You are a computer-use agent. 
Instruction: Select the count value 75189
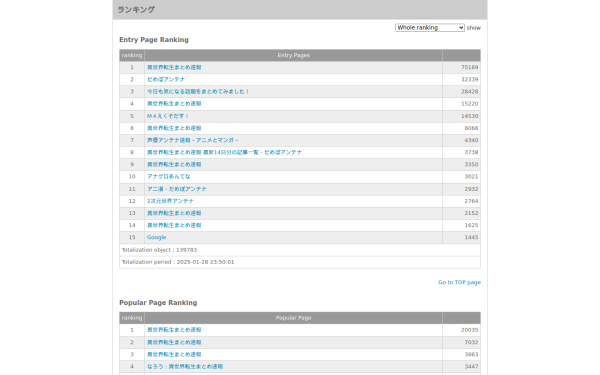[x=470, y=67]
